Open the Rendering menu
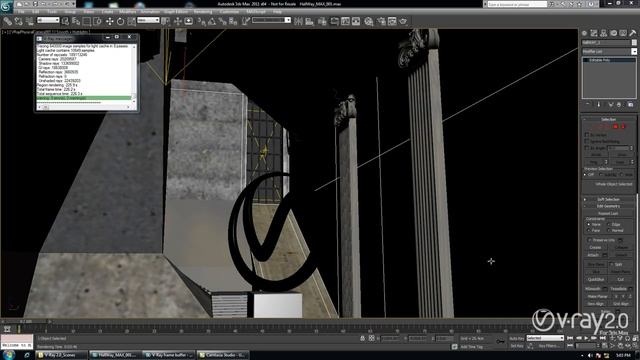Screen dimensions: 640x360 click(x=203, y=12)
